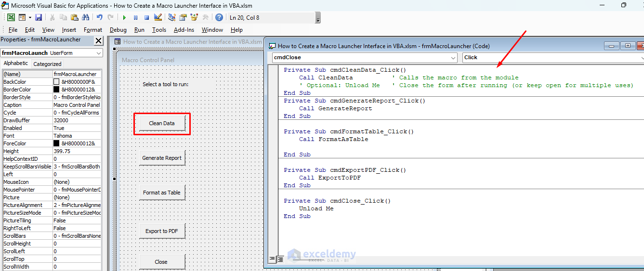This screenshot has width=644, height=271.
Task: Switch to Full Module View at the code window bottom
Action: [280, 259]
